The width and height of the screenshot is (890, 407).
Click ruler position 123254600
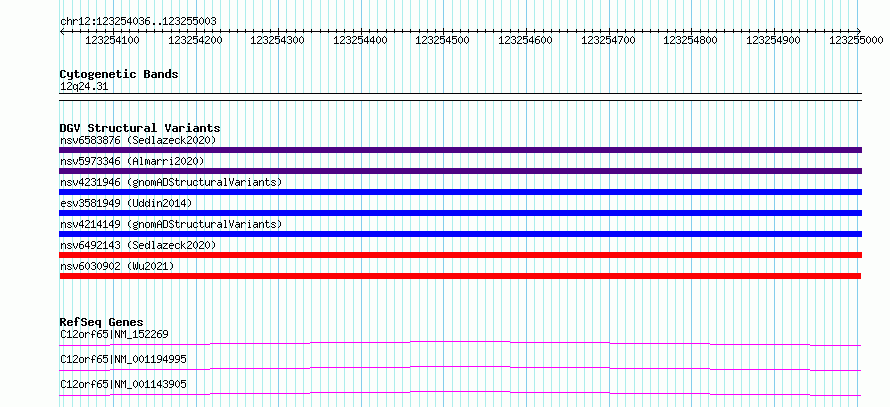pyautogui.click(x=526, y=40)
